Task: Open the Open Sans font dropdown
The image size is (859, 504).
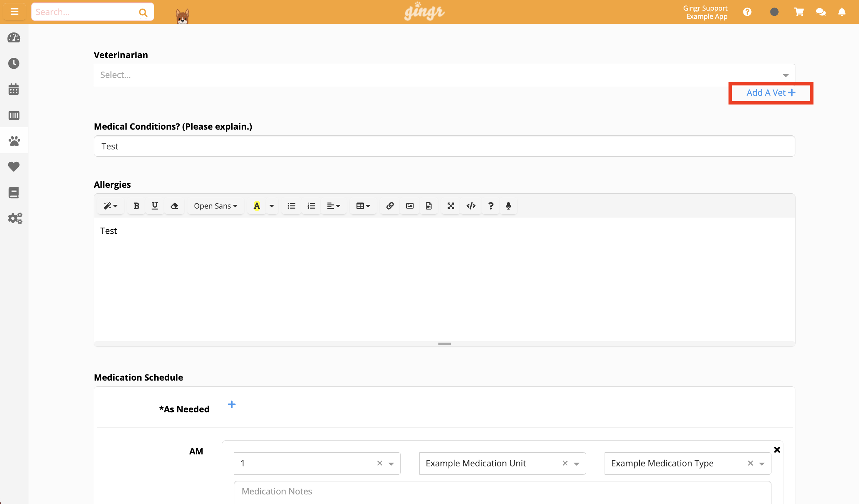Action: tap(215, 206)
